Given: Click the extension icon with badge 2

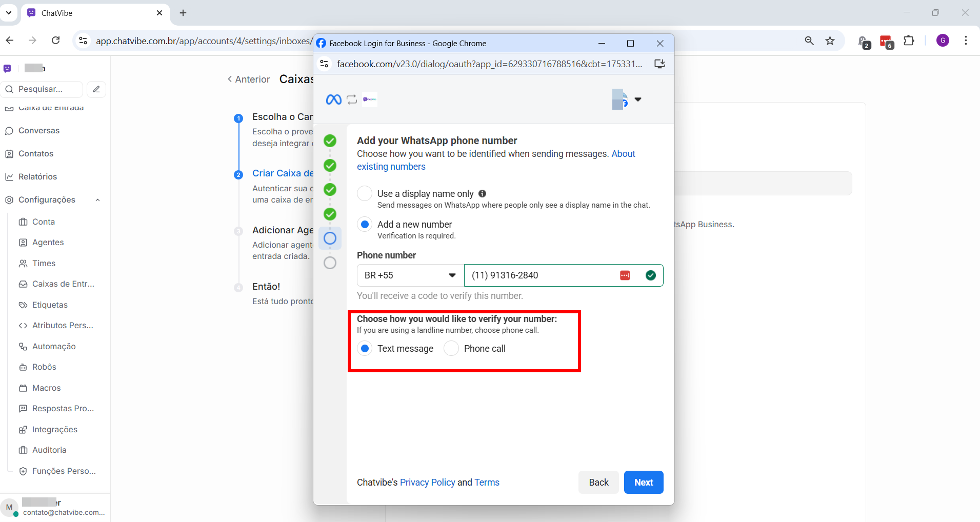Looking at the screenshot, I should point(864,42).
